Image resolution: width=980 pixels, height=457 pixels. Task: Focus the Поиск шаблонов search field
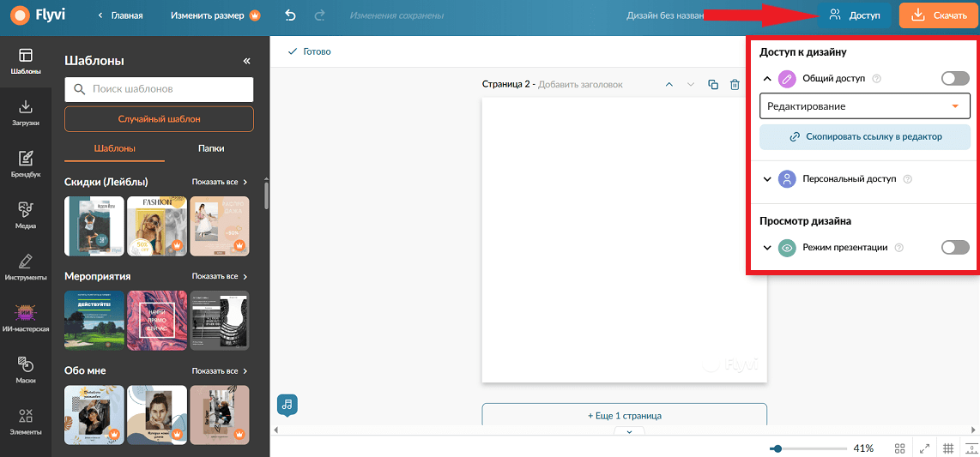pyautogui.click(x=159, y=89)
